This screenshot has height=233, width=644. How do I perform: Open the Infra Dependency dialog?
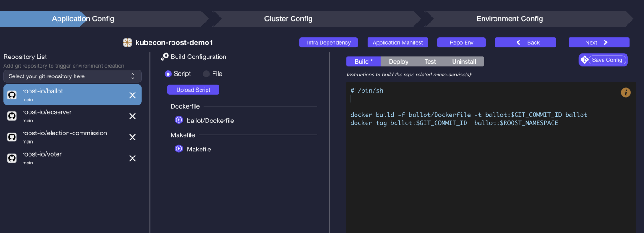coord(329,42)
